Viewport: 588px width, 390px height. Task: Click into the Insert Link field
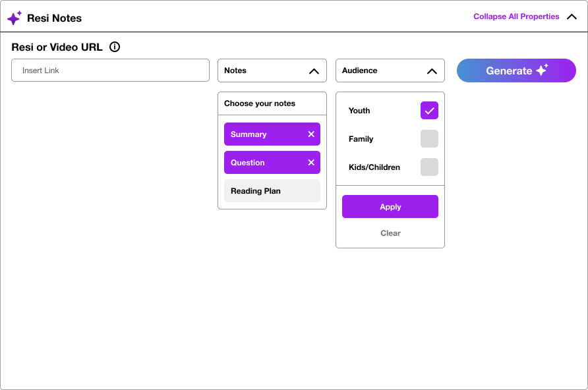tap(110, 70)
